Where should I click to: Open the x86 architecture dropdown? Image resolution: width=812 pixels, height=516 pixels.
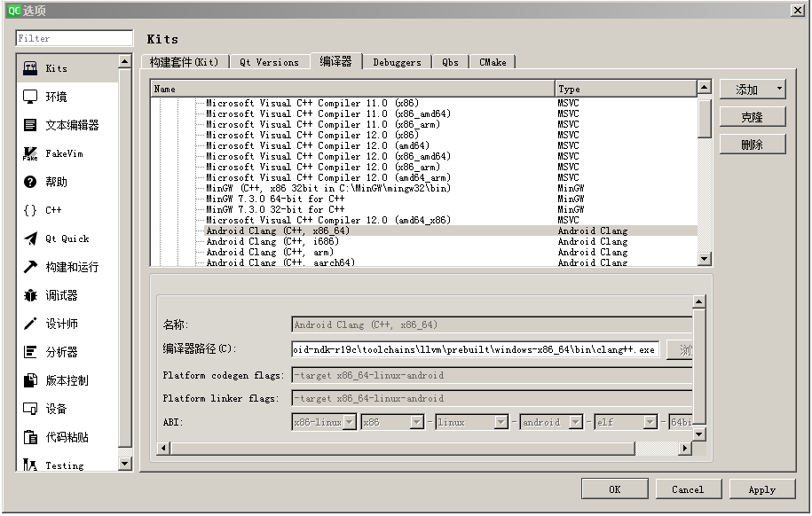(x=392, y=422)
